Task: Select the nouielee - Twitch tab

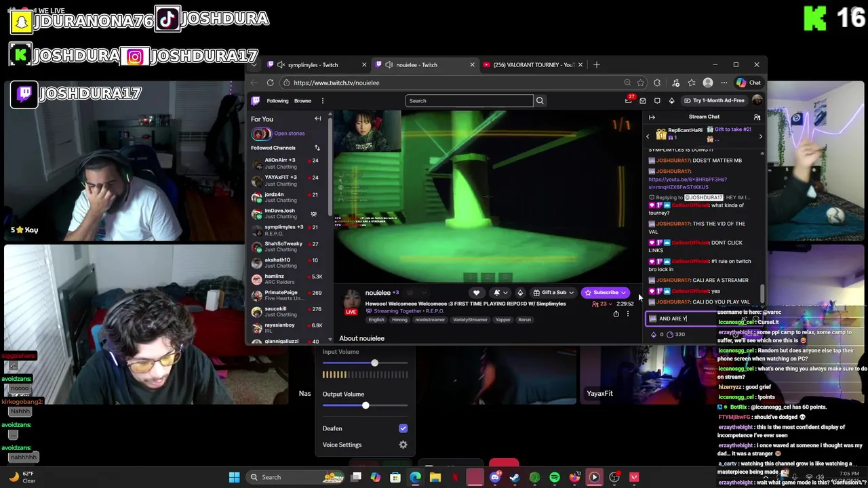Action: (x=424, y=65)
